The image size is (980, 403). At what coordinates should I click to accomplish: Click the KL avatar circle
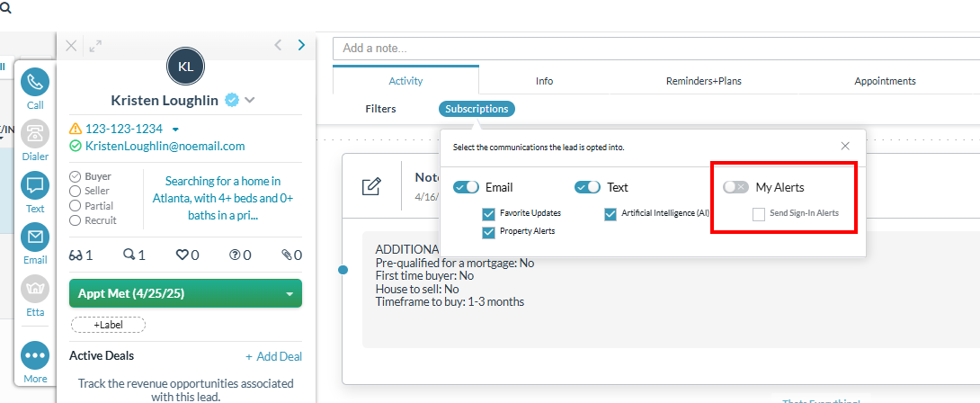[x=185, y=67]
